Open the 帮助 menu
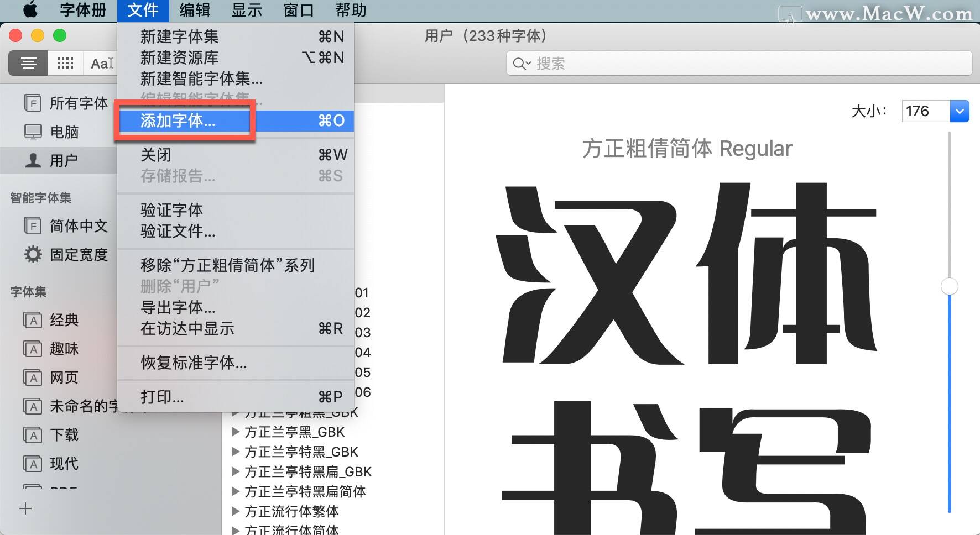 click(x=351, y=10)
